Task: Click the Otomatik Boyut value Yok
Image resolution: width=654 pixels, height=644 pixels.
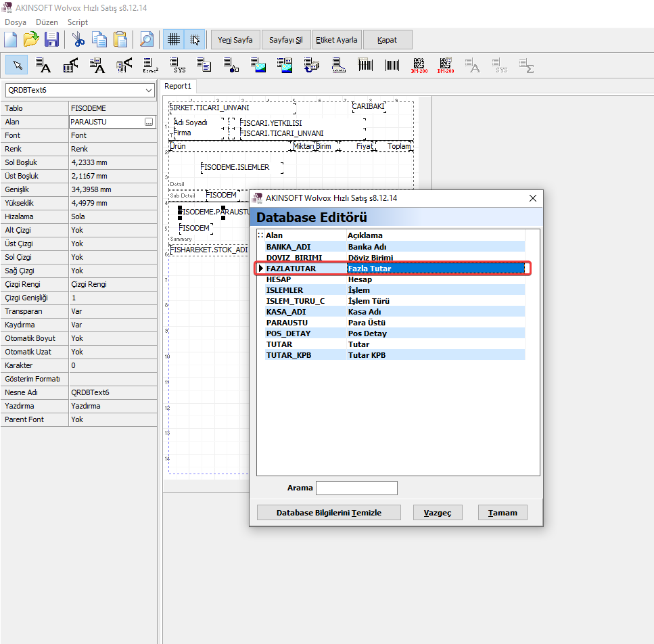Action: (113, 338)
